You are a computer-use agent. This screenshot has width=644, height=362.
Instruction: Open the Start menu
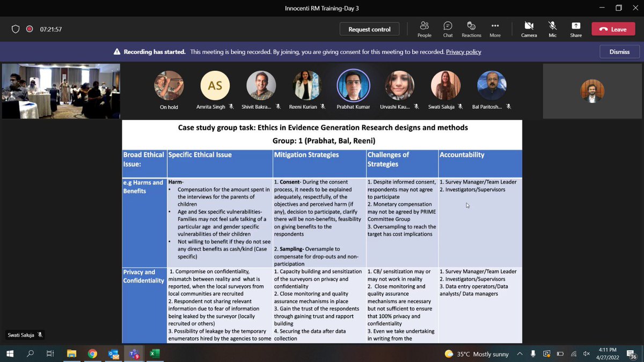point(10,354)
